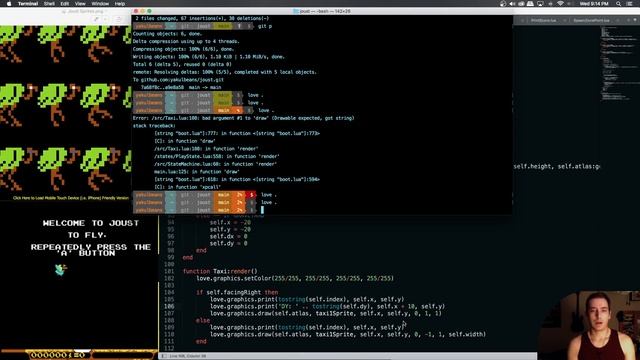Viewport: 640px width, 360px height.
Task: Click 'REPEATEDLY PRESS THE A BUTTON' game text
Action: click(91, 250)
